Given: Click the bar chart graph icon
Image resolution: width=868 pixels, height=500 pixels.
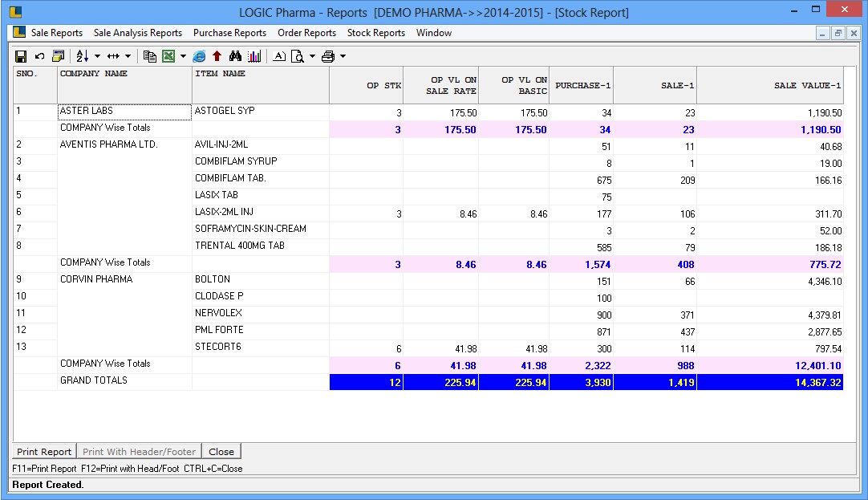Looking at the screenshot, I should (254, 56).
